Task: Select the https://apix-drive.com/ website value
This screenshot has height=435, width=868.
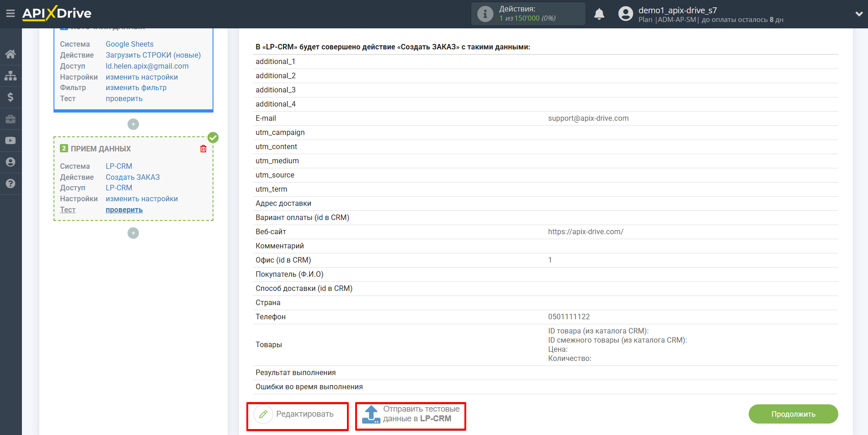Action: click(x=586, y=231)
